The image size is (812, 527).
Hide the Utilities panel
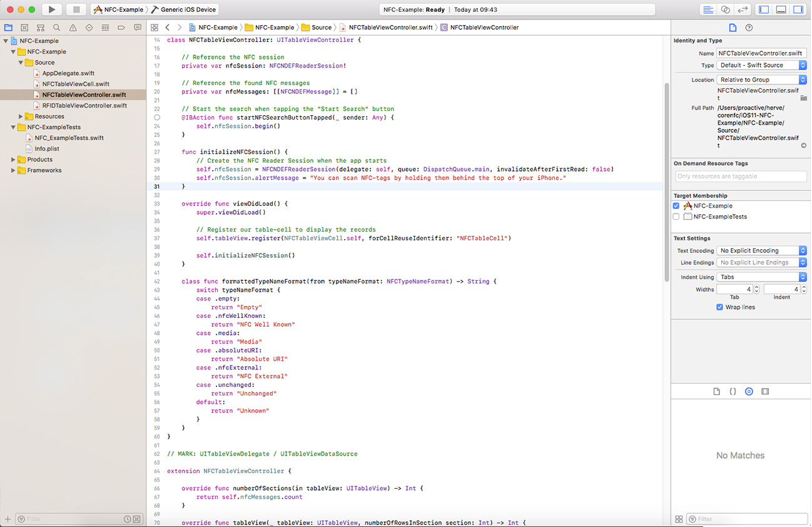coord(798,9)
